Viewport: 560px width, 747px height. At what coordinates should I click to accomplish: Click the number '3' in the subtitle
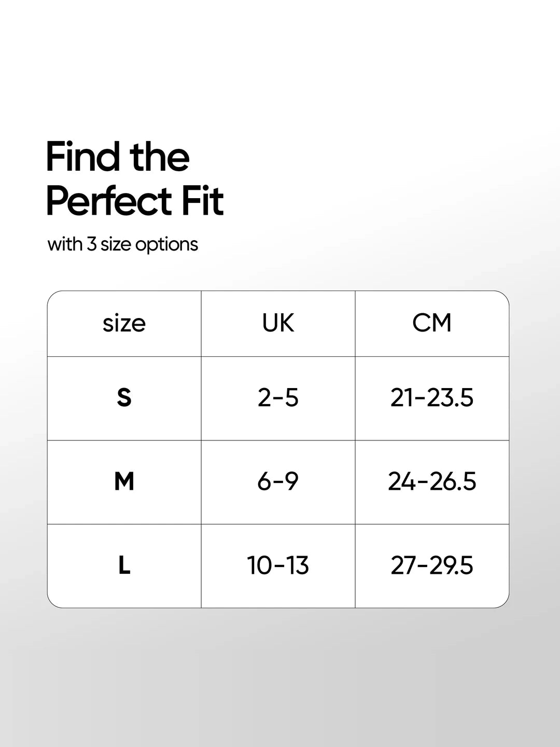click(91, 244)
